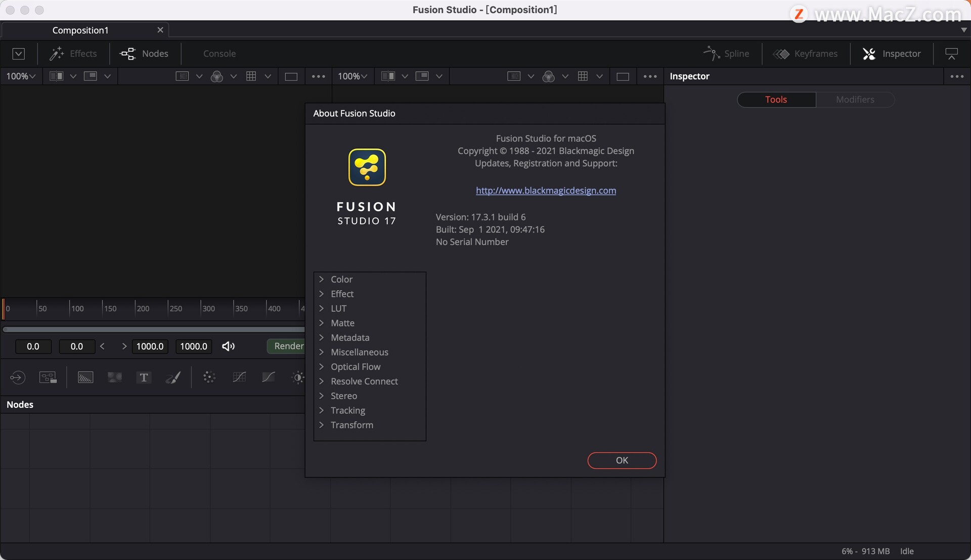Switch to the Modifiers tab
The width and height of the screenshot is (971, 560).
[855, 100]
